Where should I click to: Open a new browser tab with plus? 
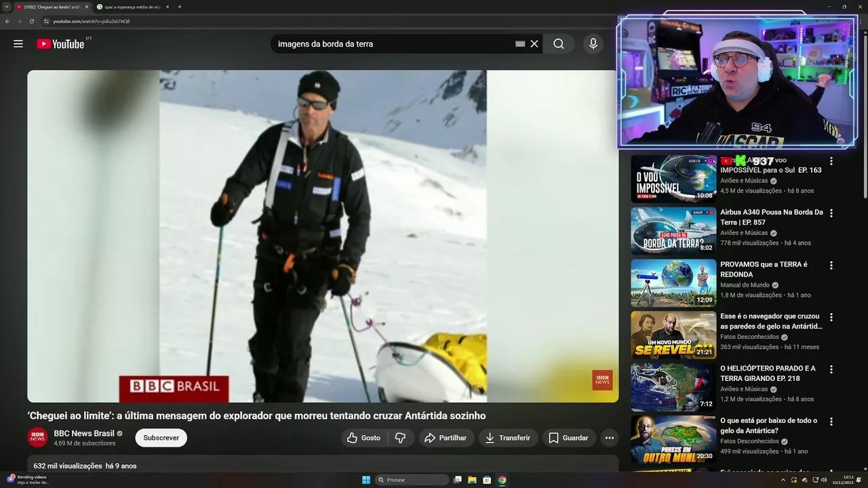point(180,7)
